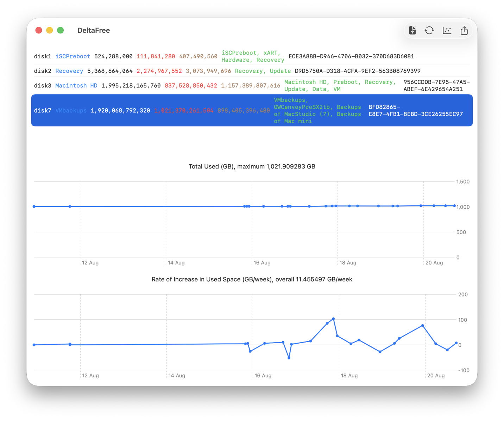The width and height of the screenshot is (504, 421).
Task: Click the Total Used (GB) chart title
Action: [252, 166]
